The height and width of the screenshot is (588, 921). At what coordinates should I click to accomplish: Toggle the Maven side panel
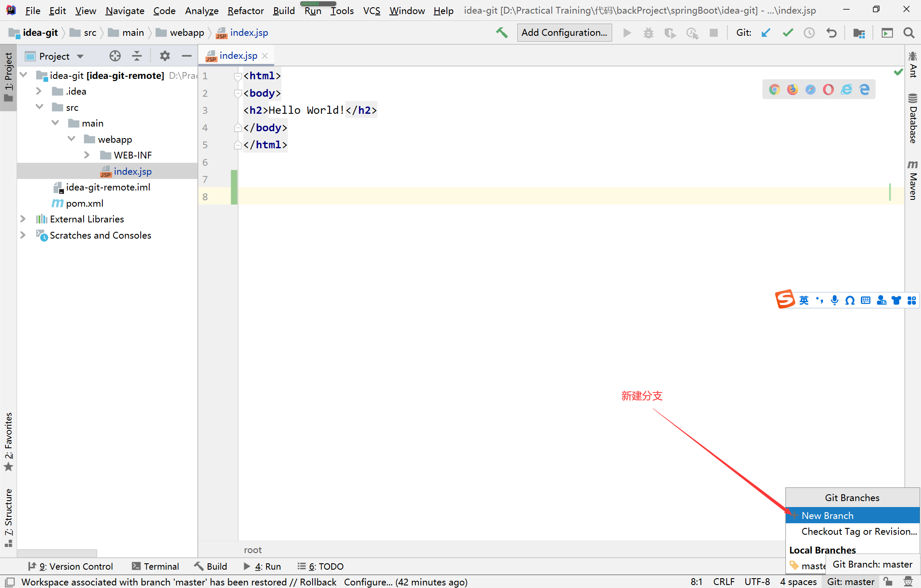point(912,180)
